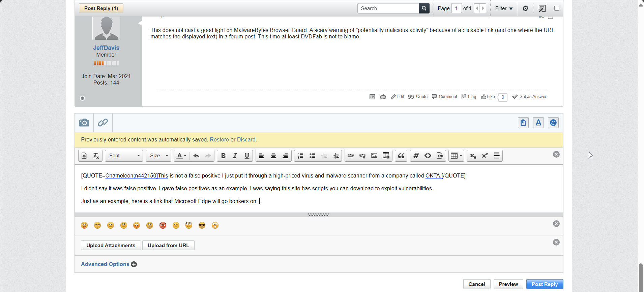
Task: Toggle the select-all posts checkbox in top bar
Action: coord(557,8)
